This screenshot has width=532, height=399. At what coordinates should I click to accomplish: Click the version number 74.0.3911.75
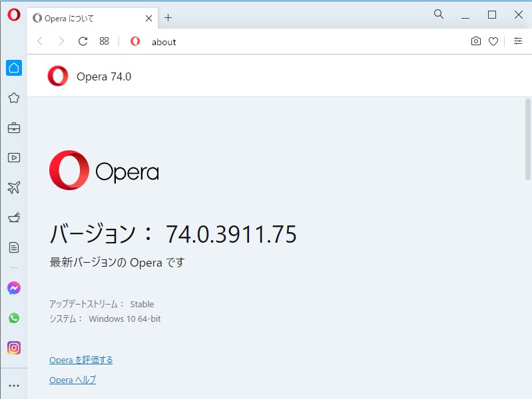[231, 234]
